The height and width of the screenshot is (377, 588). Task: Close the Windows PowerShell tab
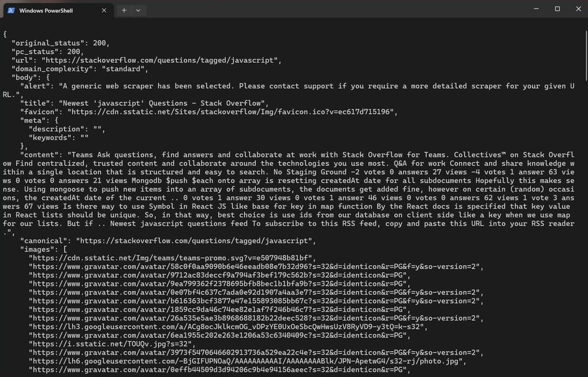click(104, 10)
